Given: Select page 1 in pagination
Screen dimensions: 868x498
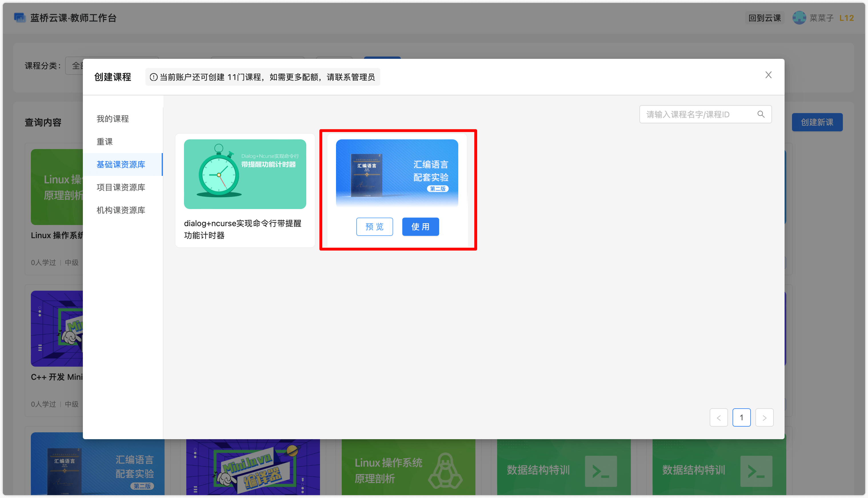Looking at the screenshot, I should click(x=741, y=418).
